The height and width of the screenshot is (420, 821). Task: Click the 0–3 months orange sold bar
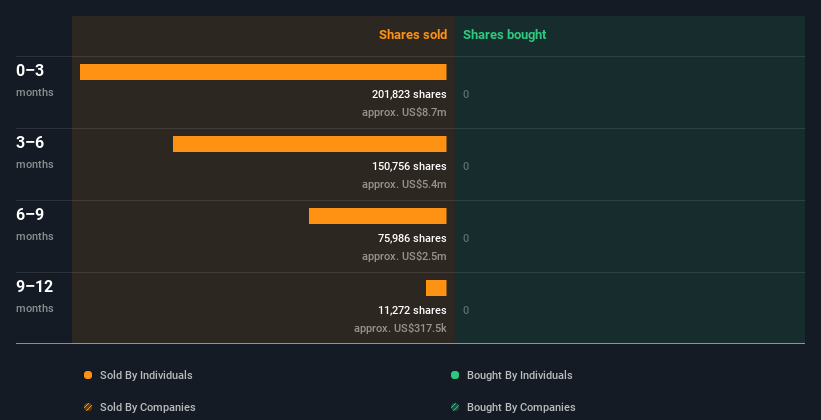tap(263, 72)
